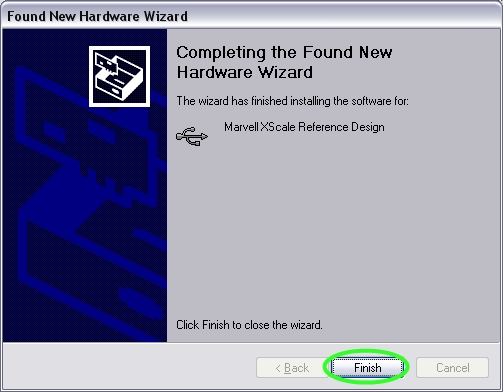Click the hardware wizard computer-and-card icon

119,76
